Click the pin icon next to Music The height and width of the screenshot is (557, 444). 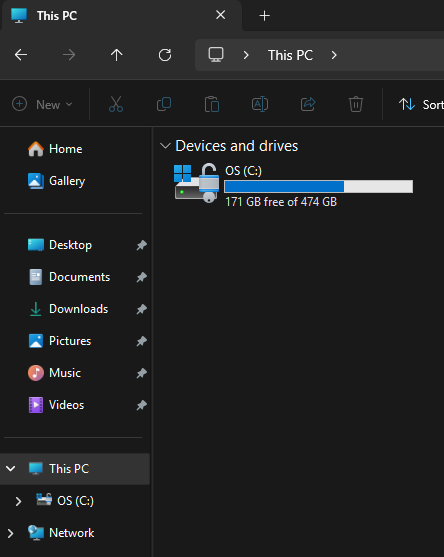coord(141,373)
